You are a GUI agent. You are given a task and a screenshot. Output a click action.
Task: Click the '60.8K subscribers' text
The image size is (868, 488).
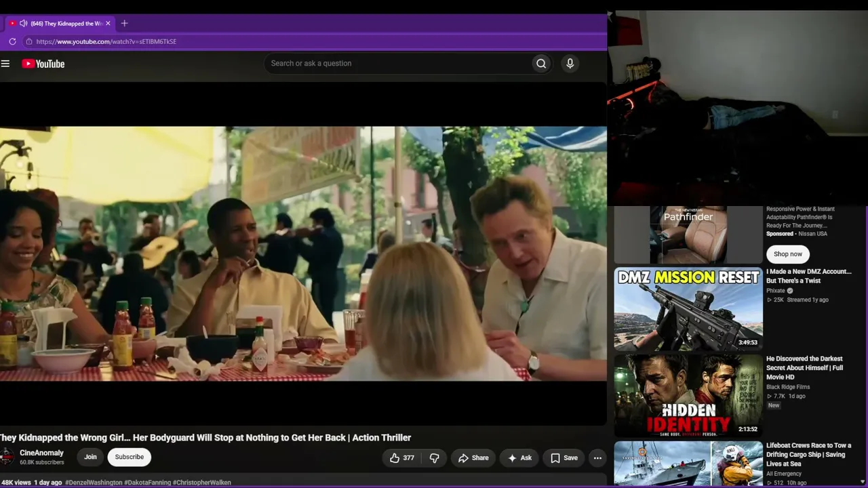[x=42, y=462]
